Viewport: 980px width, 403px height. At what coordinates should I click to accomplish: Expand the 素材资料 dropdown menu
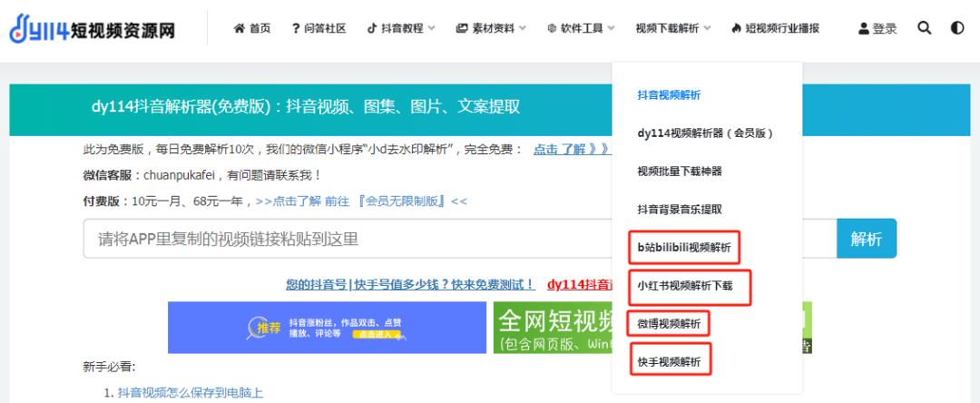(491, 28)
